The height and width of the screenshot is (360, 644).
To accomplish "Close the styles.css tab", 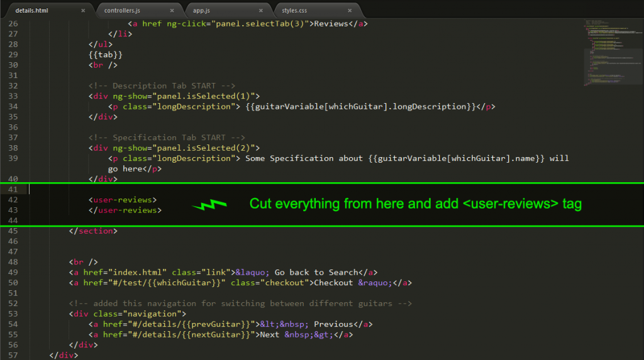I will (x=350, y=11).
